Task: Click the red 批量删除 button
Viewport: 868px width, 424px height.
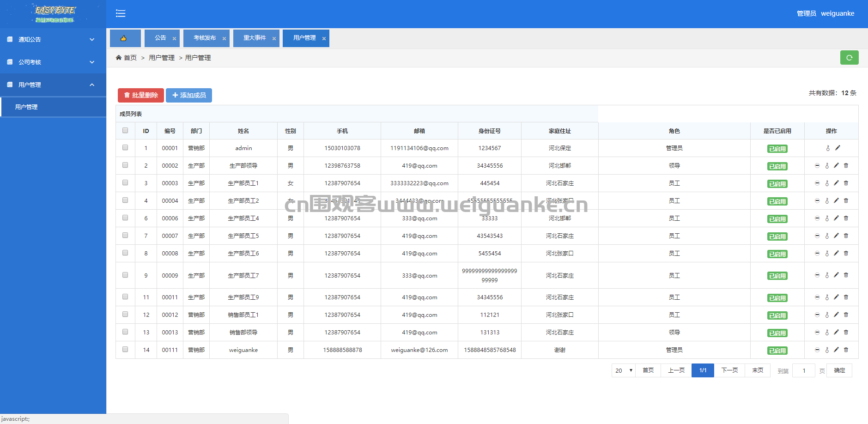Action: (x=141, y=95)
